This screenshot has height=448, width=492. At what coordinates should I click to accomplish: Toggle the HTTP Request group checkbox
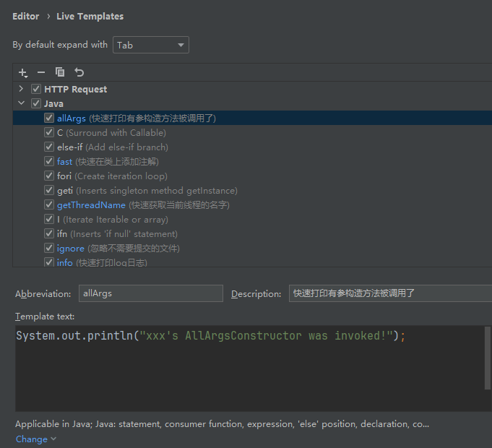[x=36, y=89]
